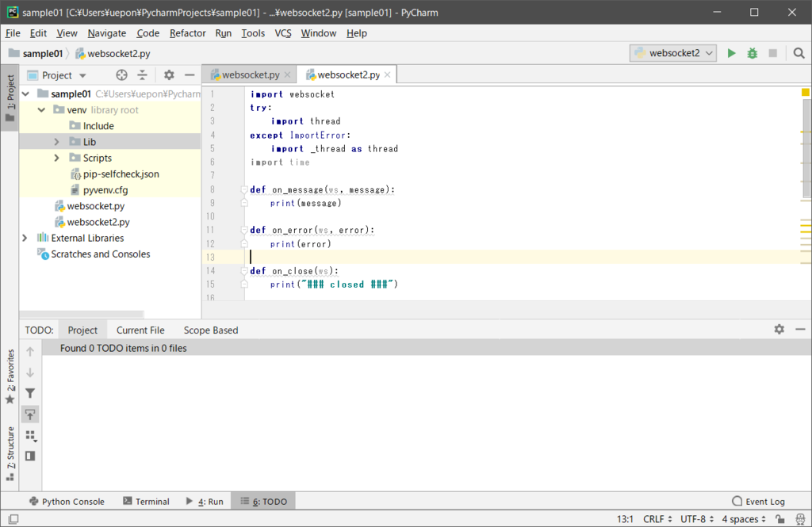Toggle file read-only lock icon

coord(780,519)
